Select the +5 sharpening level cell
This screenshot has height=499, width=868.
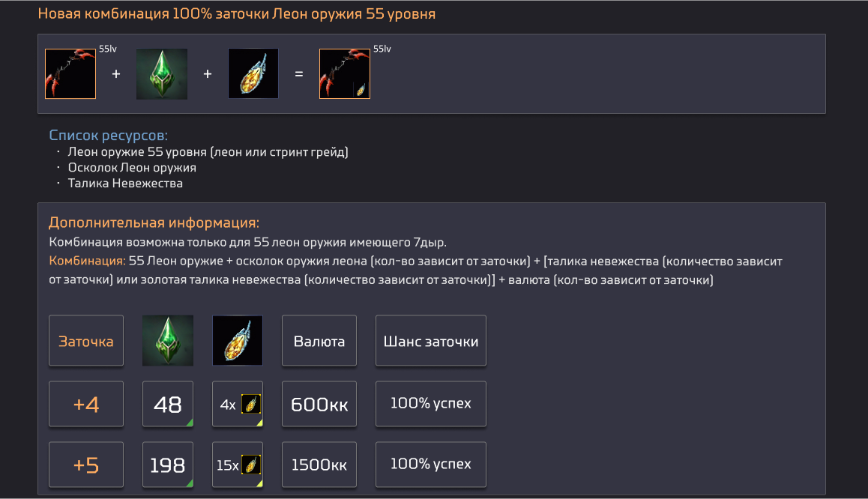tap(86, 465)
